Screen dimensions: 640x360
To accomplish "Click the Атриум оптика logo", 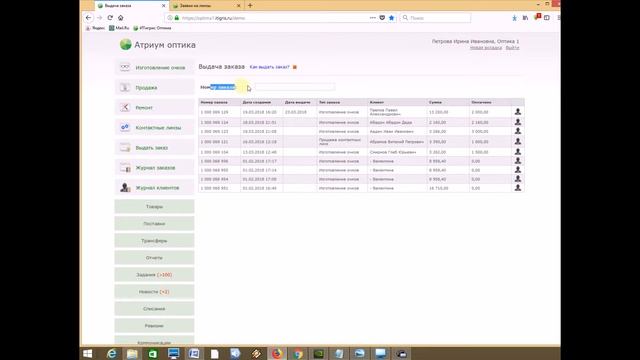I will click(158, 44).
